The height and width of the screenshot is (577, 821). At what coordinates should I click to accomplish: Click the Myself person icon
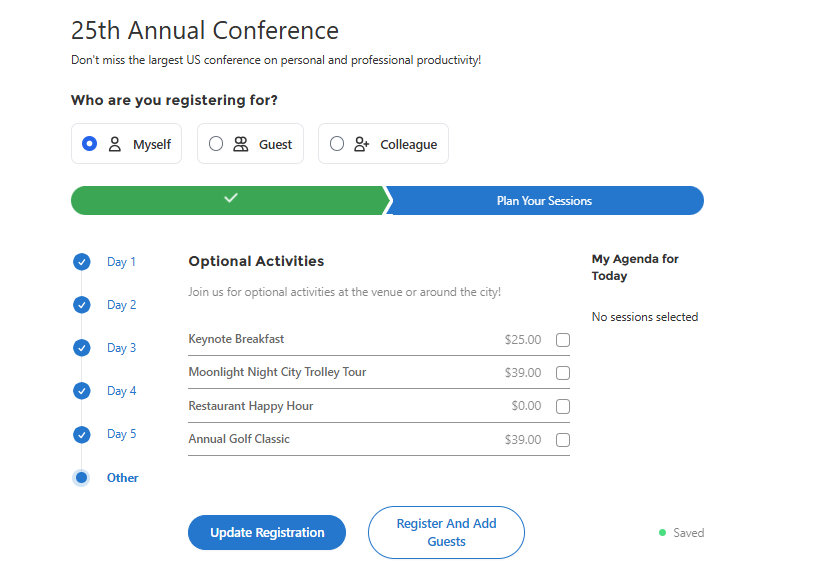pos(115,144)
